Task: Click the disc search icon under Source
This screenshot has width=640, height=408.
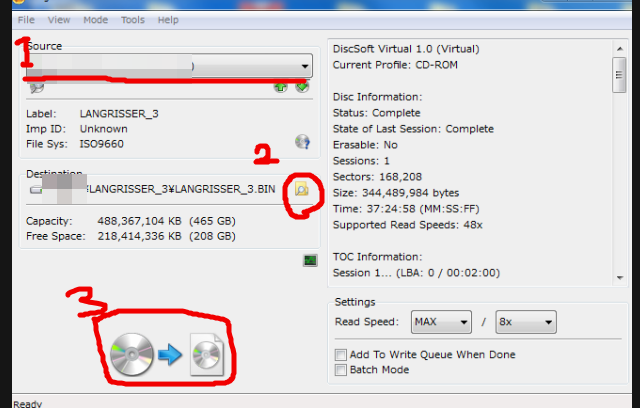Action: point(37,87)
